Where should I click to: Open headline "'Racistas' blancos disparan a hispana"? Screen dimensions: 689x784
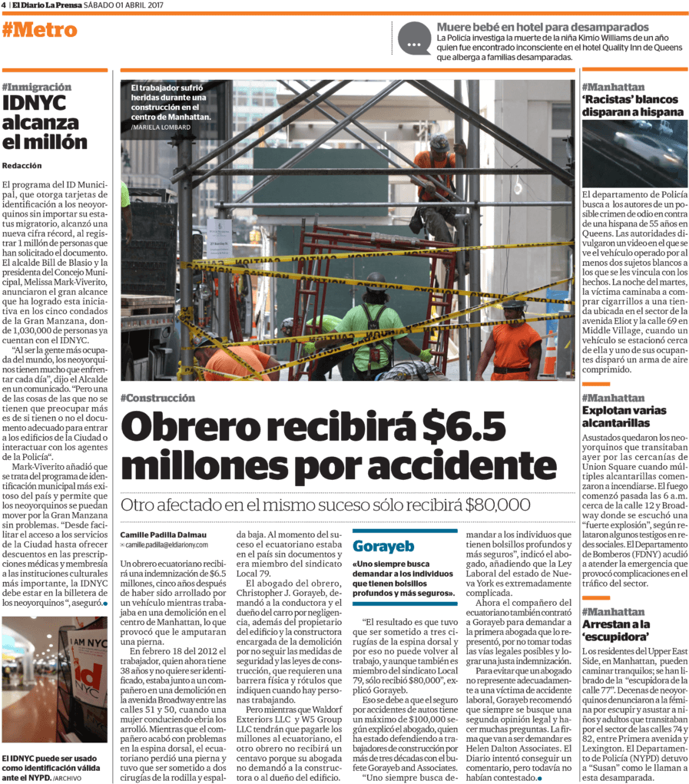tap(632, 105)
